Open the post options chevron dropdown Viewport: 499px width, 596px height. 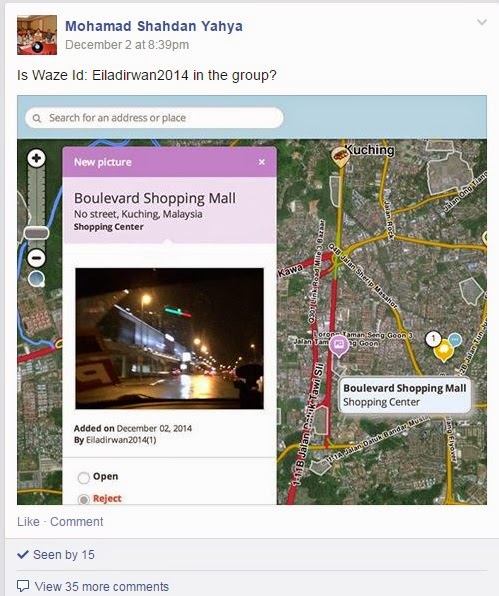[482, 22]
